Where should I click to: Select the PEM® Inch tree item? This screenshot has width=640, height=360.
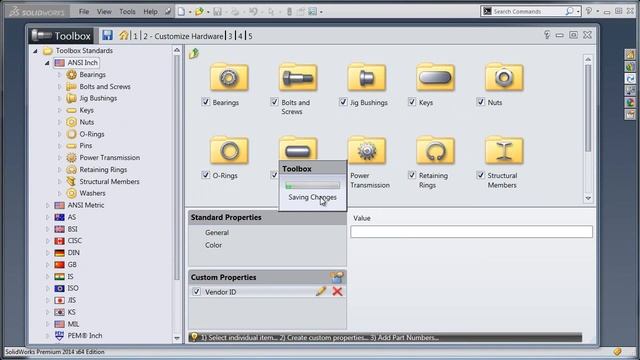(85, 336)
